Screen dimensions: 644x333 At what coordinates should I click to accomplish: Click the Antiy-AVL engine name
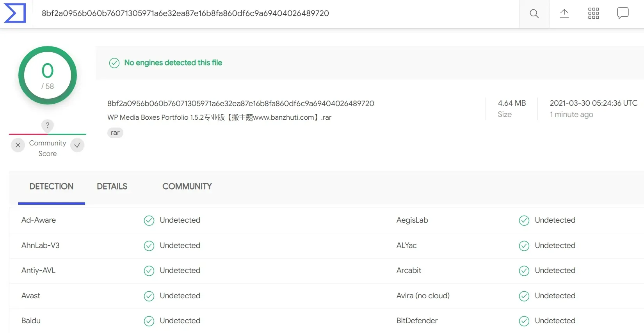pos(39,270)
